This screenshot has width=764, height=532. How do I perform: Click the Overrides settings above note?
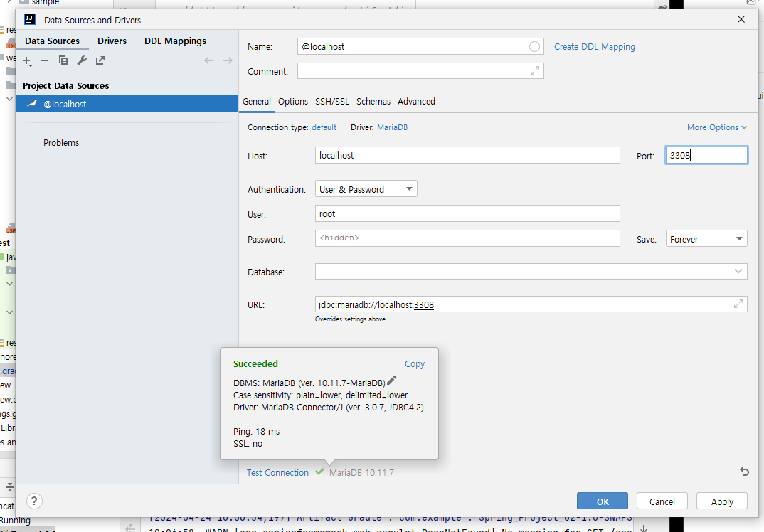[x=350, y=319]
